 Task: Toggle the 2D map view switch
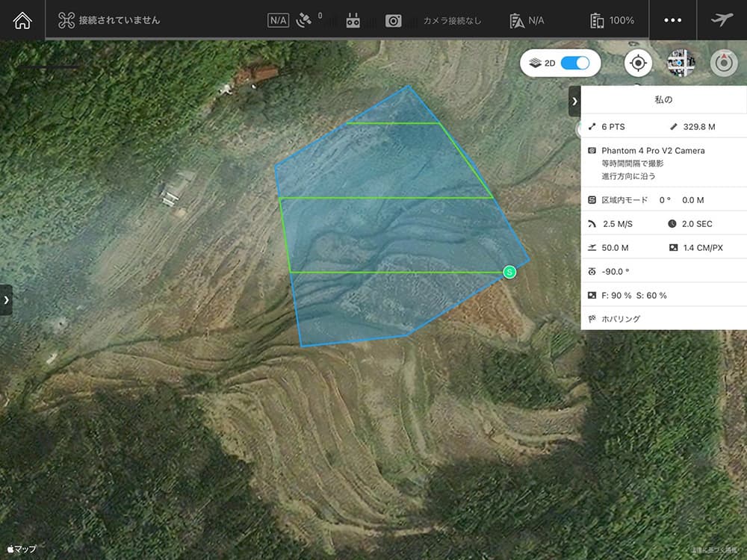coord(575,63)
